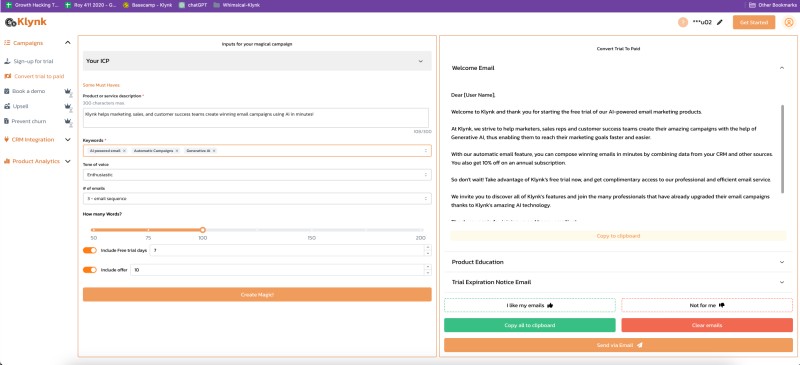This screenshot has height=365, width=800.
Task: Click the Upsell sidebar icon
Action: pos(7,106)
